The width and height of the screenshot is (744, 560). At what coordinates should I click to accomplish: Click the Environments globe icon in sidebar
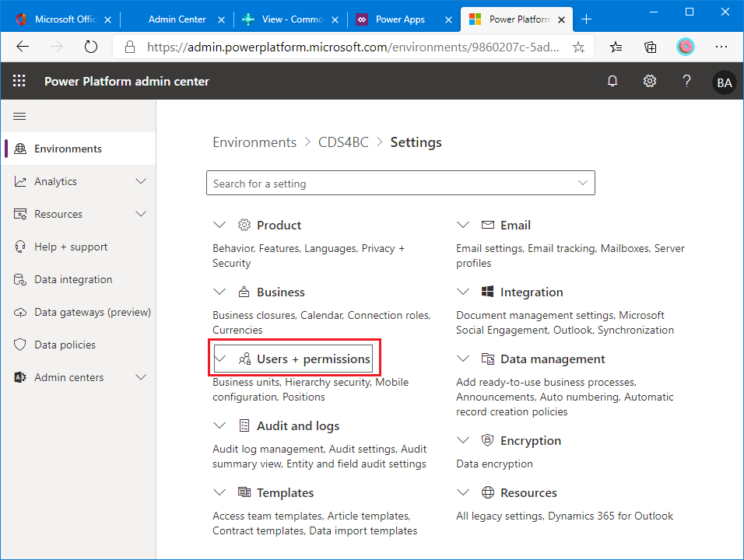point(20,149)
